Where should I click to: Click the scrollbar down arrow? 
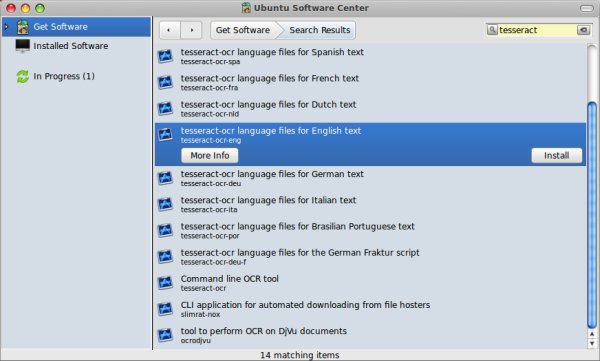592,343
